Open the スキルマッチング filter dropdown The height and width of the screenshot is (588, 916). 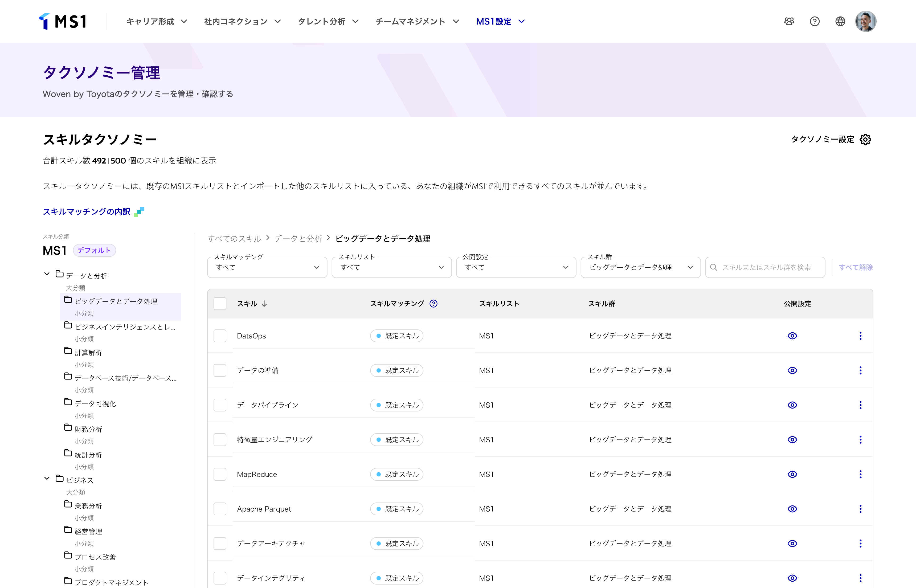[x=267, y=267]
